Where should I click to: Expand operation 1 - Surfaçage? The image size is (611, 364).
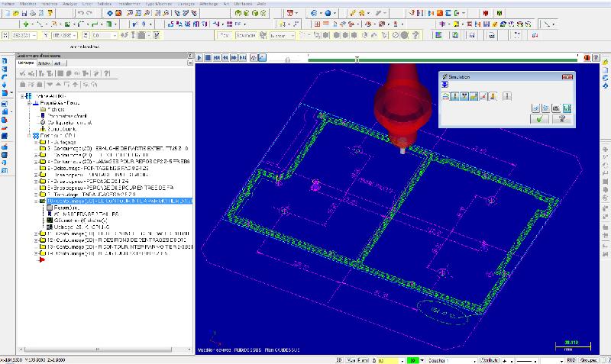point(36,143)
